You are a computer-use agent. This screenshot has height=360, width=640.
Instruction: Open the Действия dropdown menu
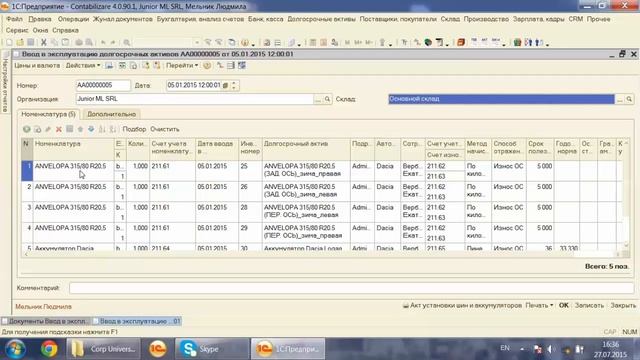click(x=83, y=66)
